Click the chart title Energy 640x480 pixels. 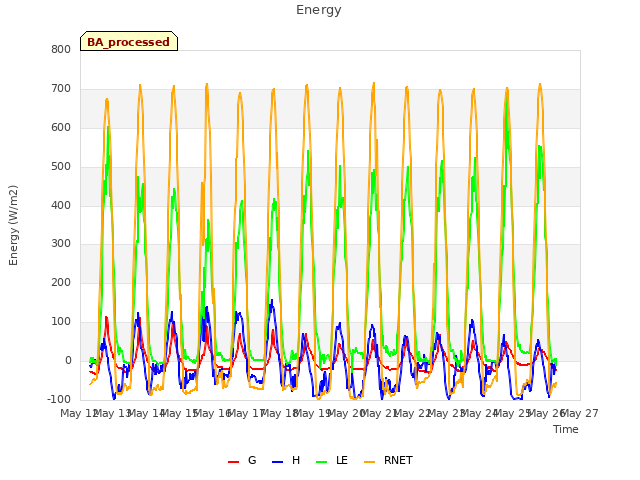point(319,10)
